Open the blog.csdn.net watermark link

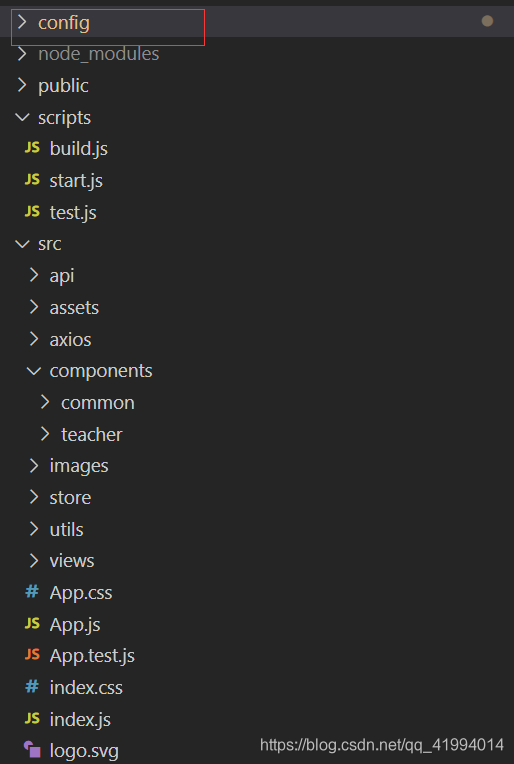pyautogui.click(x=381, y=745)
